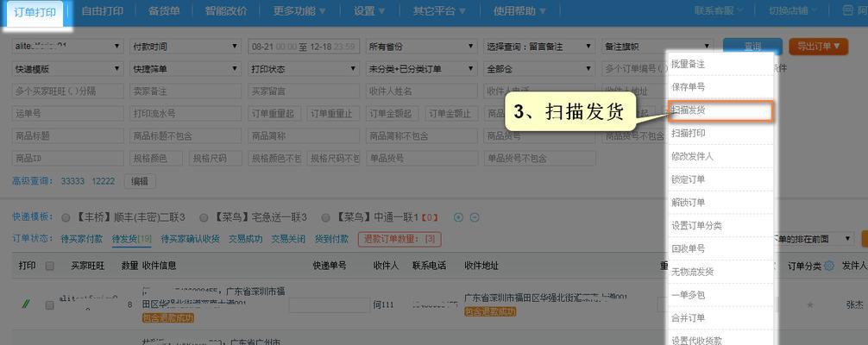Image resolution: width=868 pixels, height=345 pixels.
Task: Open the 所有省份 dropdown
Action: [x=421, y=47]
